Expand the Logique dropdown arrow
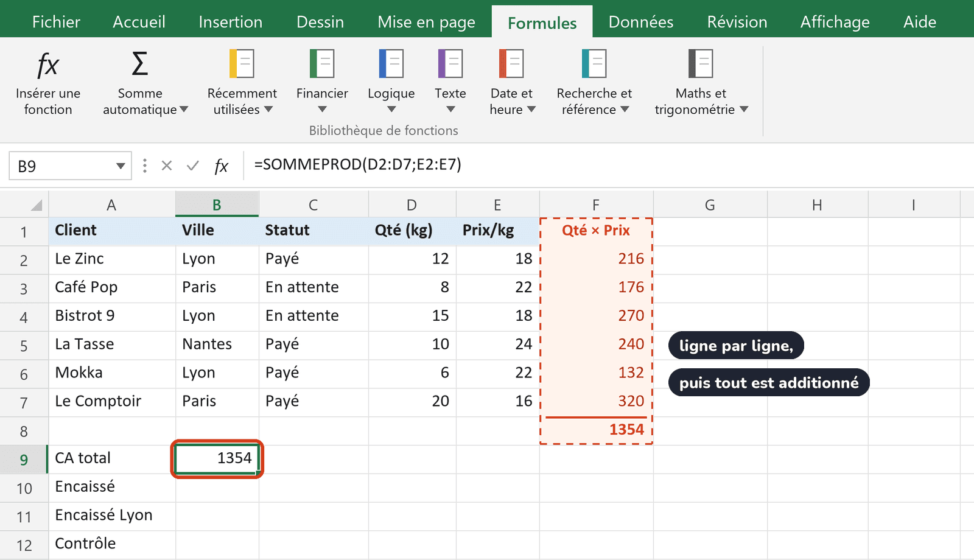Screen dimensions: 974x560 pos(391,110)
